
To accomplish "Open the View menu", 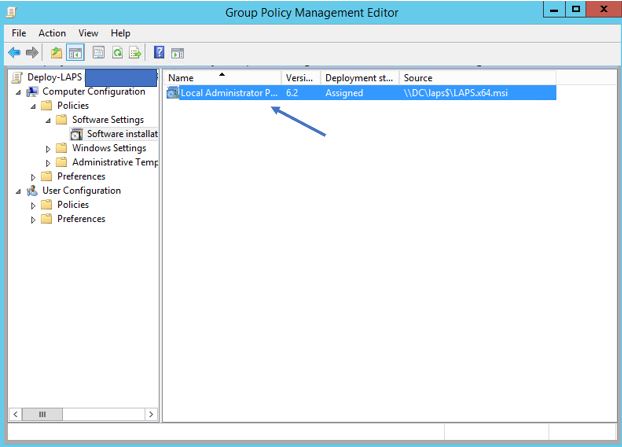I will 88,33.
